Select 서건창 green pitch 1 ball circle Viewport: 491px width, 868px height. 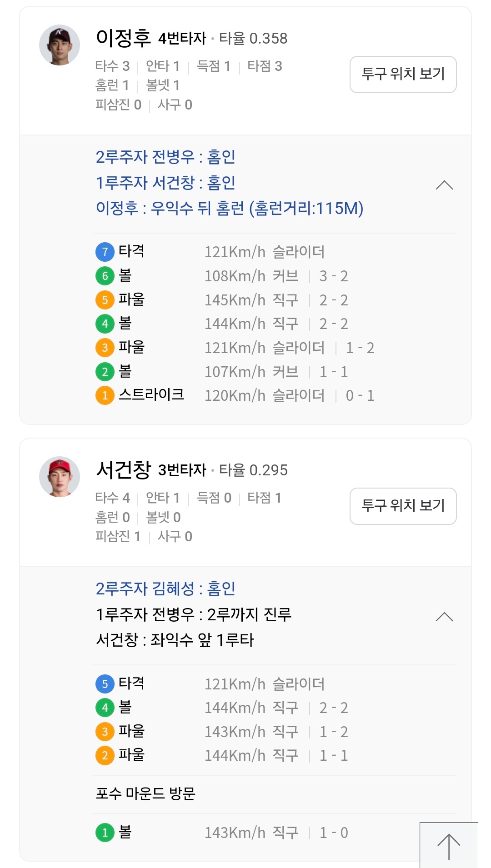click(x=105, y=833)
